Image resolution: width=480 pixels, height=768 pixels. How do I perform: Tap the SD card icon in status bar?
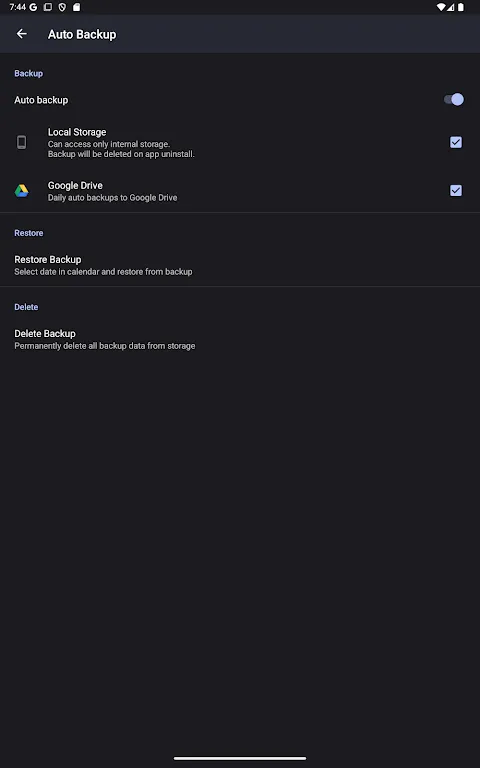tap(76, 7)
